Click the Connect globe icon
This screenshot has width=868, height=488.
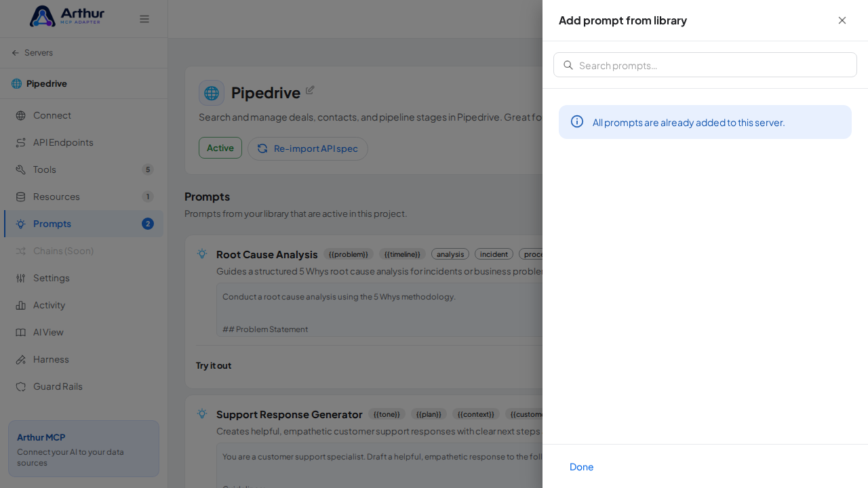click(x=21, y=115)
